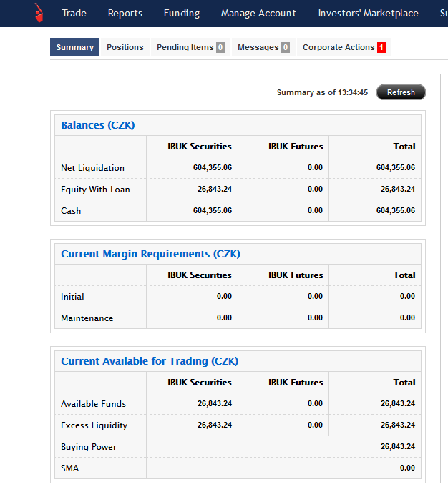Switch to the Positions tab
This screenshot has width=448, height=497.
[x=125, y=47]
